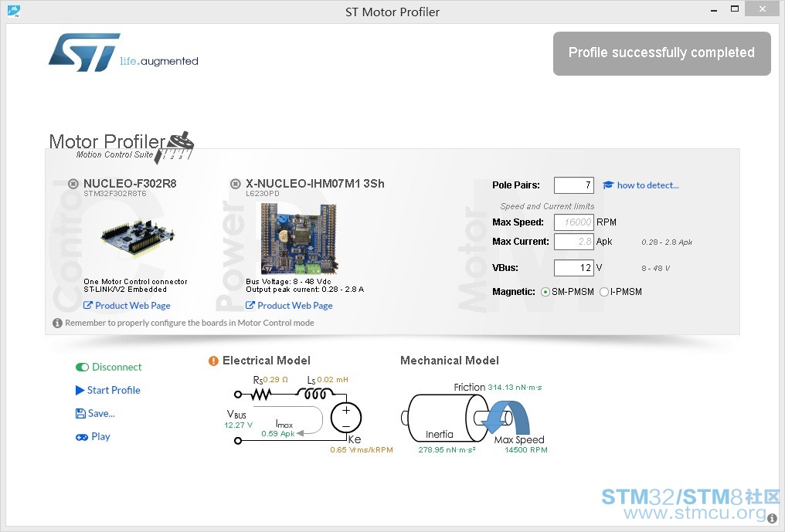Click the VBUS 12.27 V value
Viewport: 785px width, 532px height.
click(238, 425)
